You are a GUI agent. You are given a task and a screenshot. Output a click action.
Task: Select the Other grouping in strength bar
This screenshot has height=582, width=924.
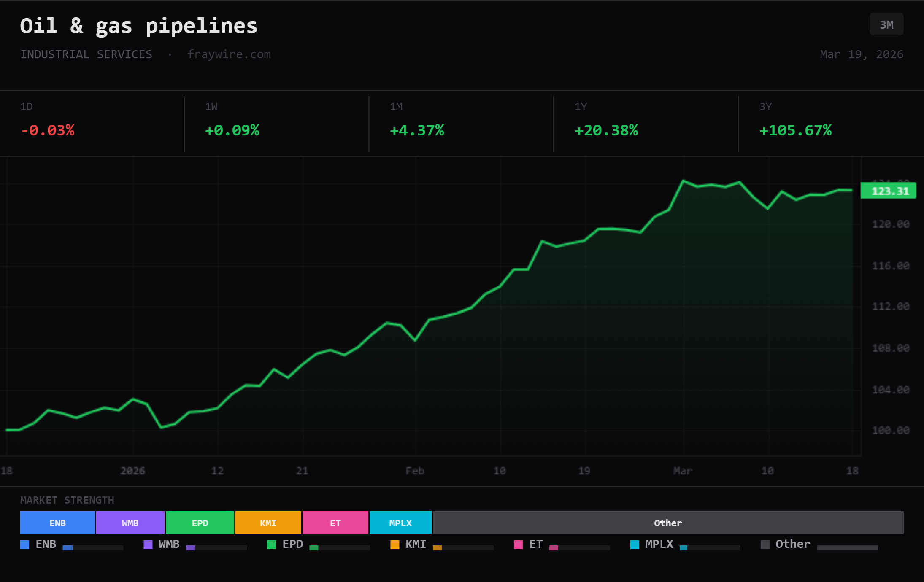coord(668,523)
